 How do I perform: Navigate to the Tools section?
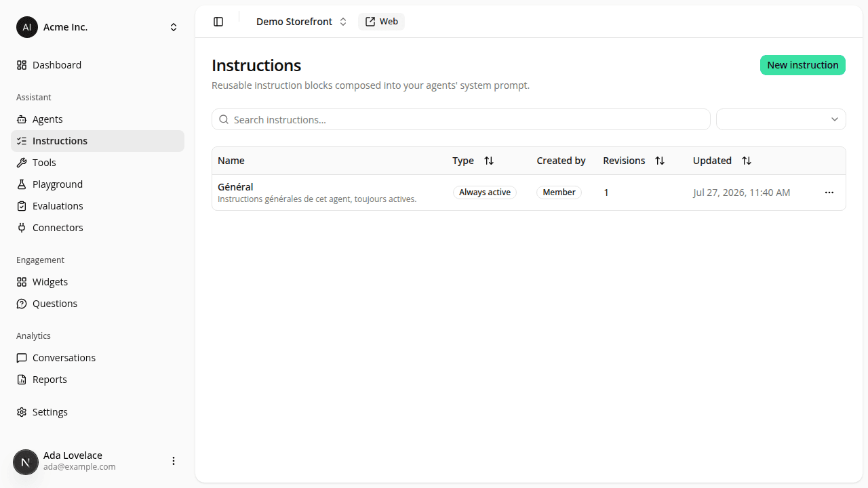[x=98, y=163]
